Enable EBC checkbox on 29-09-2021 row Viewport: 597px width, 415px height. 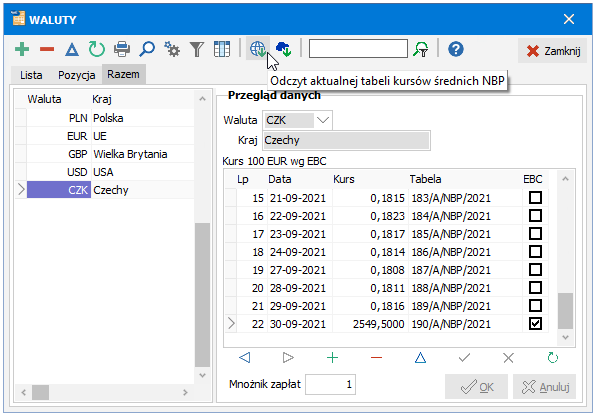click(x=535, y=306)
